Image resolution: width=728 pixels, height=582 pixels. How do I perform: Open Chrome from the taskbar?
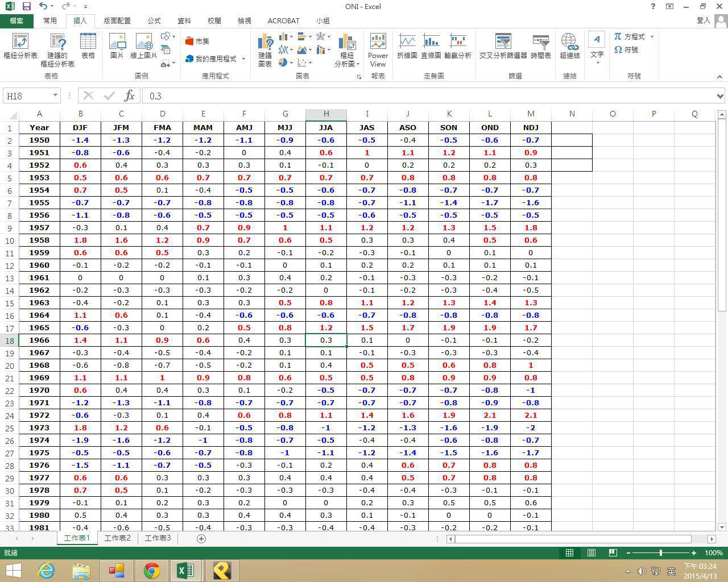151,570
